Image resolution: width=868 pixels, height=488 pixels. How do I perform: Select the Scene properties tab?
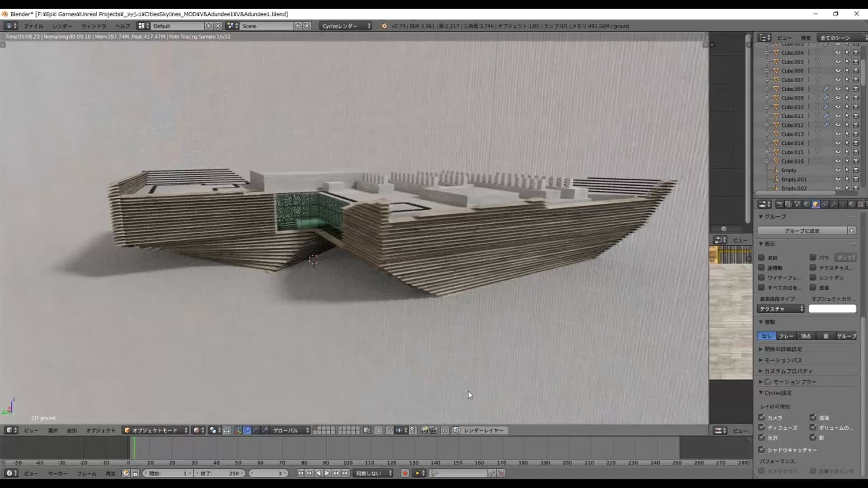[x=797, y=204]
